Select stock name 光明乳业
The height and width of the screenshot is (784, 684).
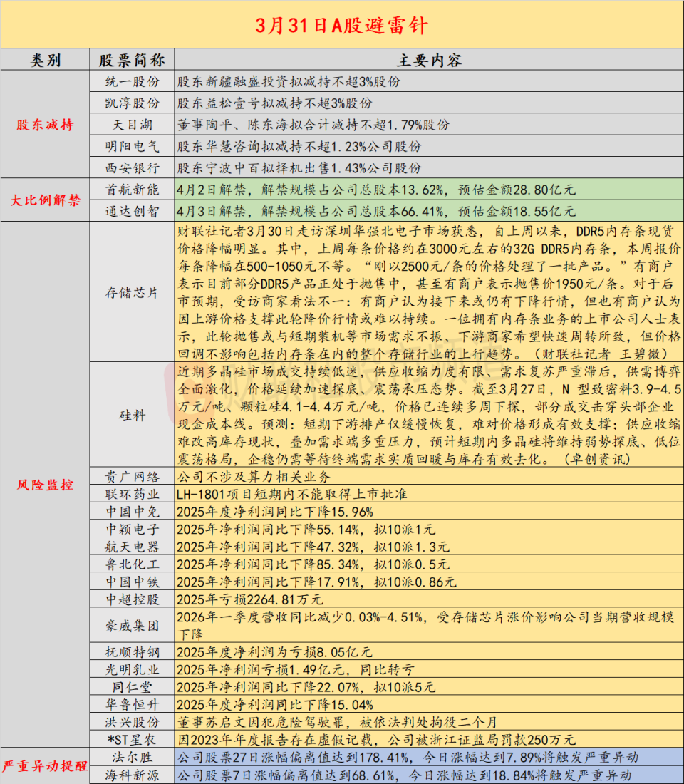[x=132, y=669]
